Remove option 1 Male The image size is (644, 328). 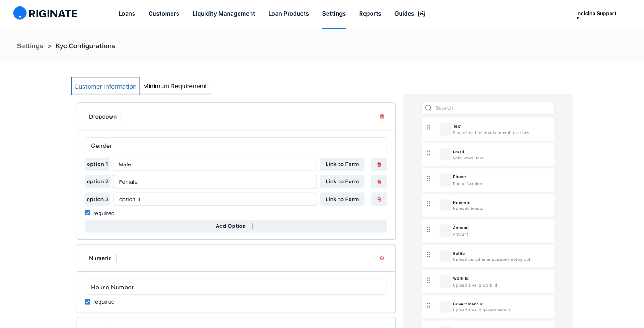tap(379, 164)
